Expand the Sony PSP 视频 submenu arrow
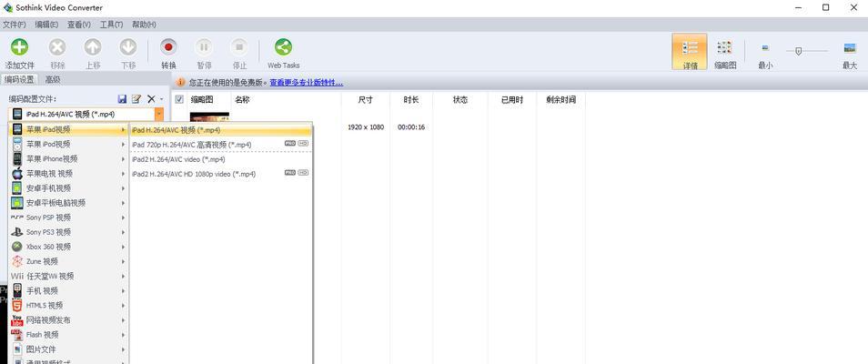The height and width of the screenshot is (364, 868). coord(124,217)
